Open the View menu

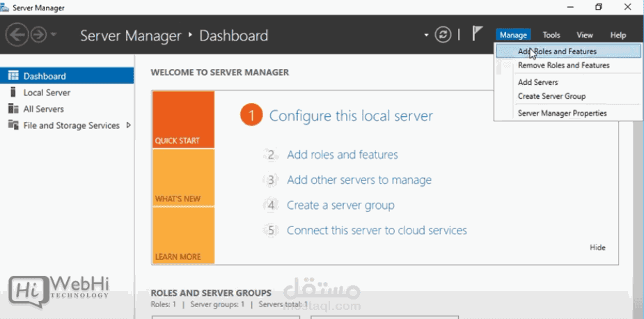(x=584, y=35)
